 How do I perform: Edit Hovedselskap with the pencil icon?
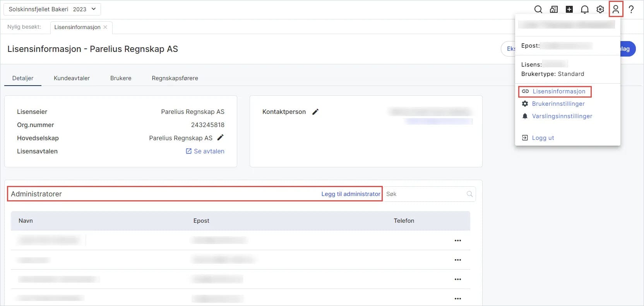point(220,138)
